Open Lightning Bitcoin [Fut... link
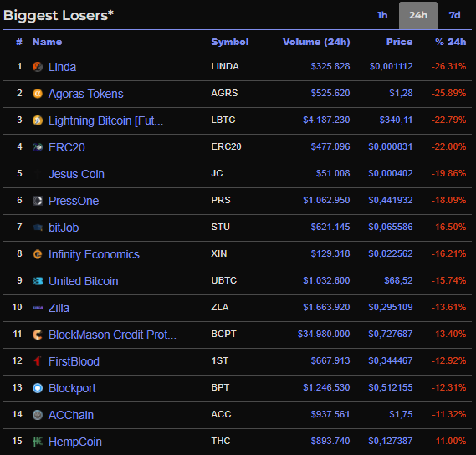476x455 pixels. (106, 120)
